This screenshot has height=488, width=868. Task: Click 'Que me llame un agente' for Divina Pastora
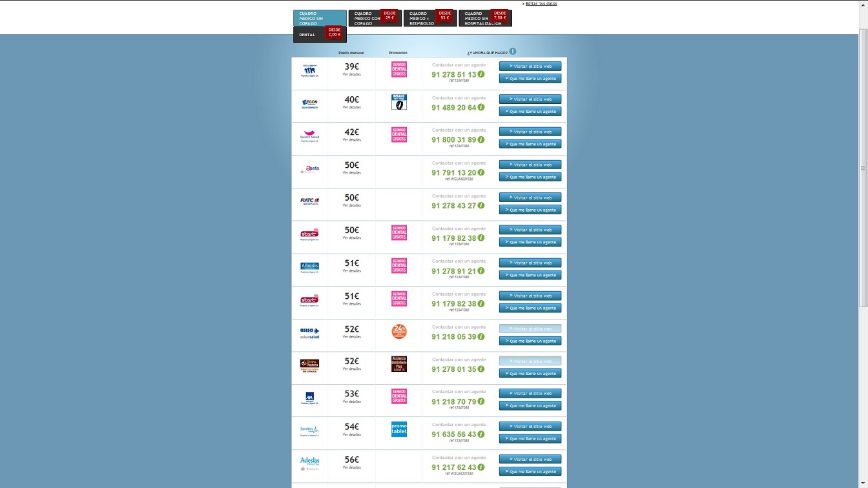tap(530, 373)
